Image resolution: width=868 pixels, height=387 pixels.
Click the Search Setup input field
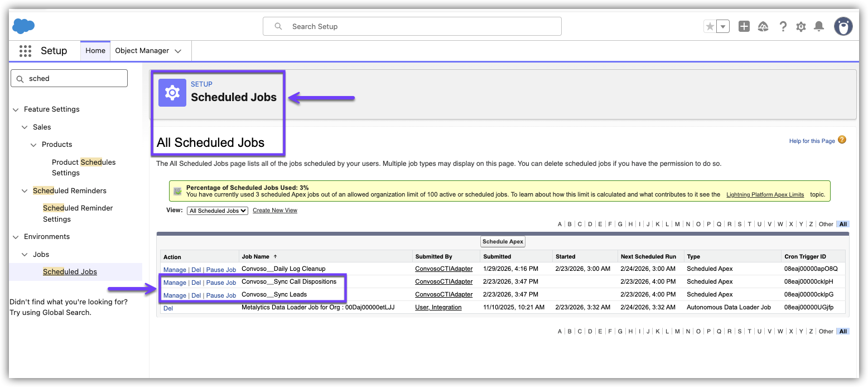click(412, 26)
